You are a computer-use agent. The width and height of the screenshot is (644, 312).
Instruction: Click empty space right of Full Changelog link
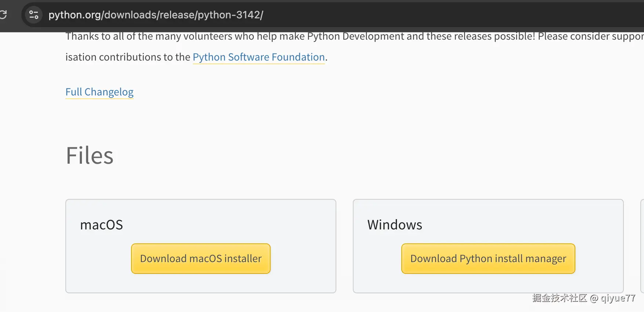point(294,92)
